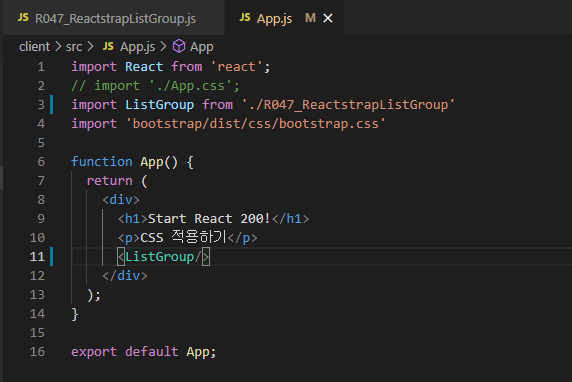The image size is (572, 382).
Task: Click the ');' on line 13
Action: click(94, 295)
